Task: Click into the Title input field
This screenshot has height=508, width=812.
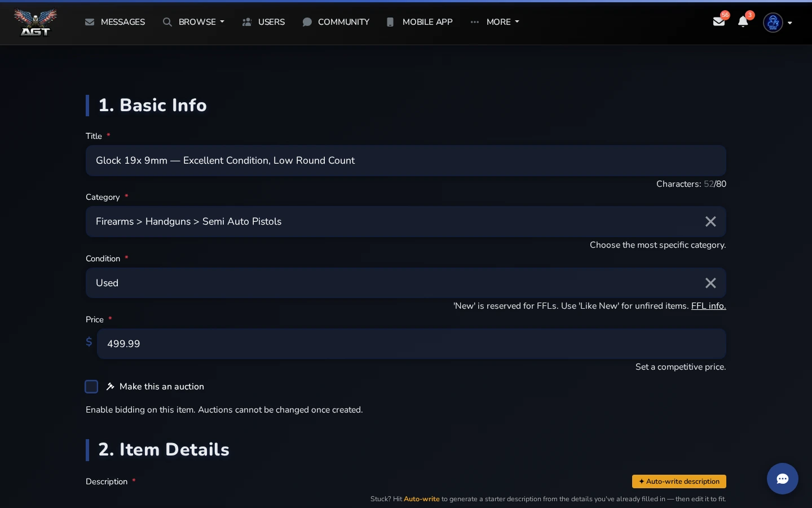Action: click(x=406, y=161)
